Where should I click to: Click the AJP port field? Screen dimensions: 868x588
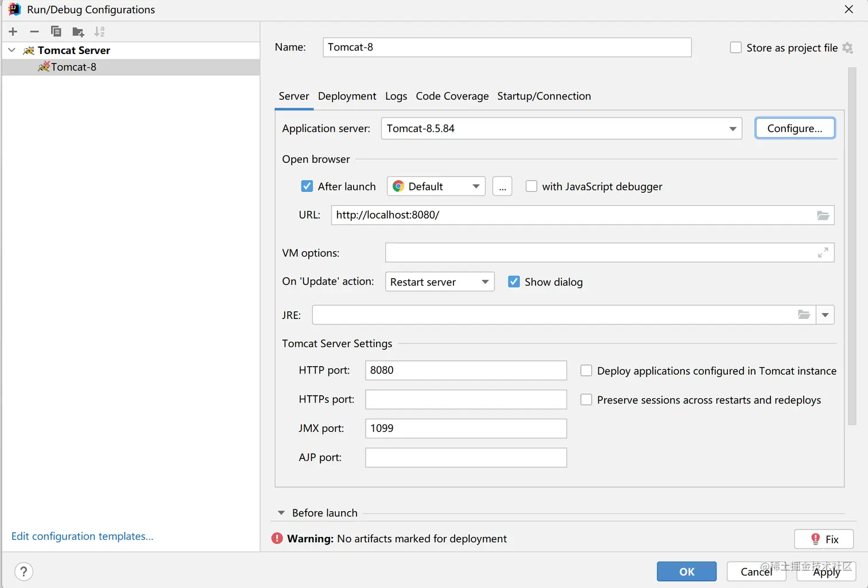click(466, 458)
